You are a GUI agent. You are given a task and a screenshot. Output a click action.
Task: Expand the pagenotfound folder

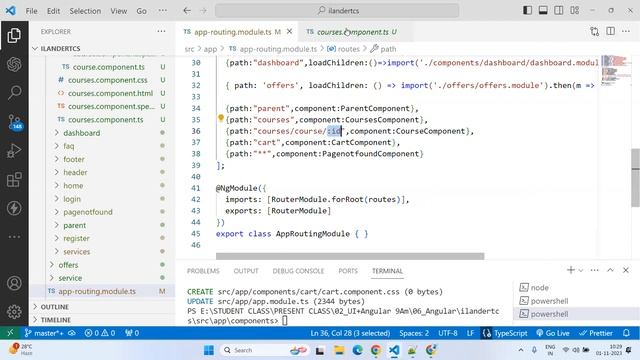(102, 212)
